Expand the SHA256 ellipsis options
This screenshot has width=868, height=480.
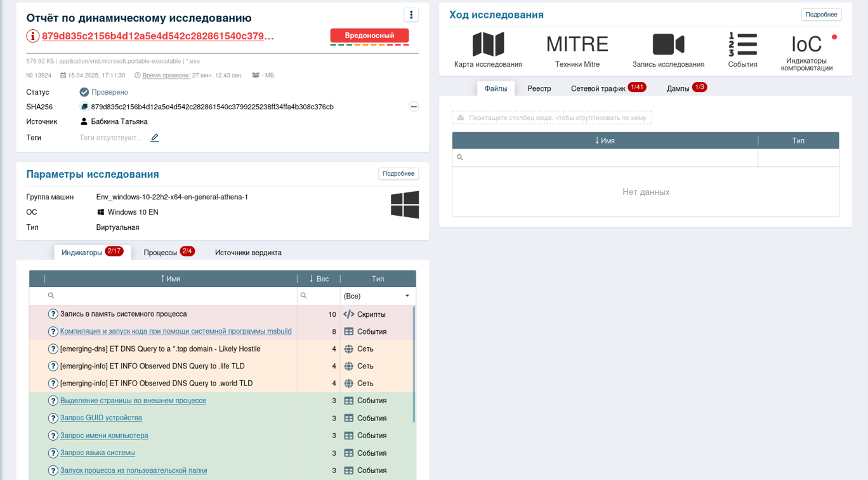(414, 107)
